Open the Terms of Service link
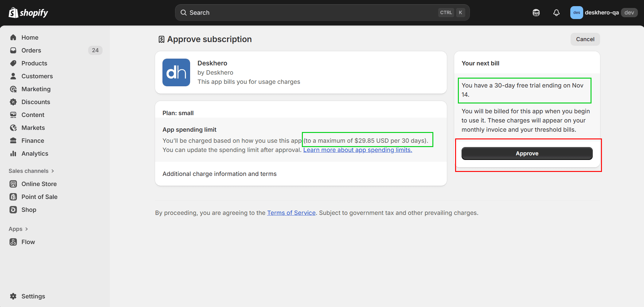Image resolution: width=644 pixels, height=307 pixels. pos(291,213)
